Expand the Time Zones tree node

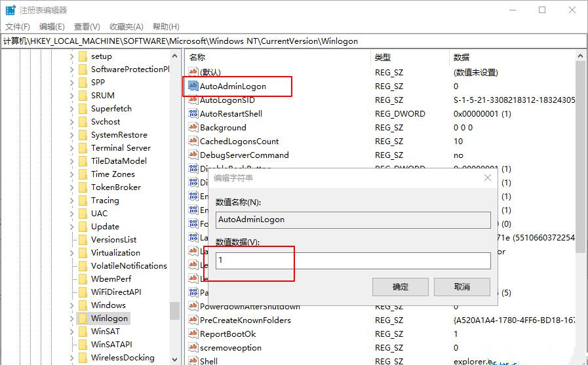[71, 174]
